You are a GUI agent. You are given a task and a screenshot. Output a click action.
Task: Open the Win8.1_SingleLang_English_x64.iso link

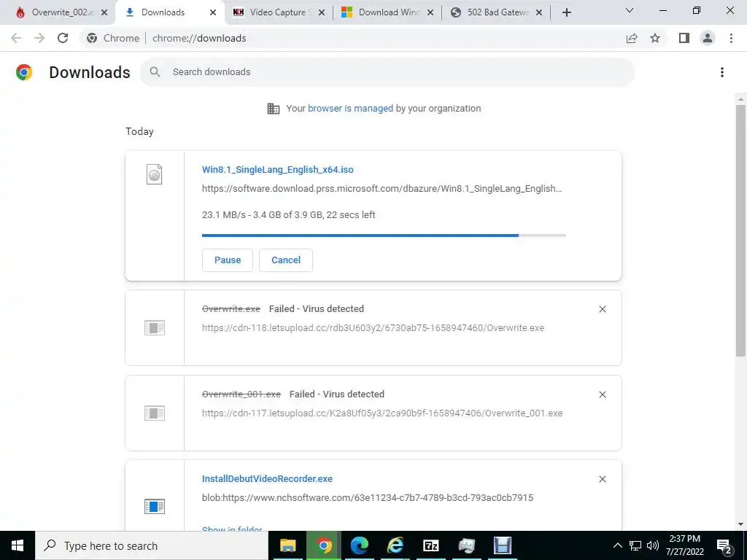click(278, 169)
